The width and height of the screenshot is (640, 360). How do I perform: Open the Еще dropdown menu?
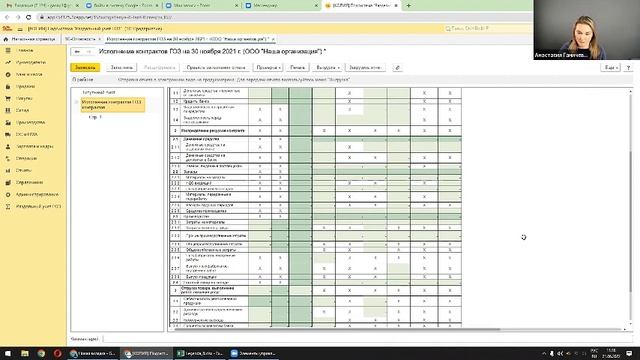tap(611, 68)
